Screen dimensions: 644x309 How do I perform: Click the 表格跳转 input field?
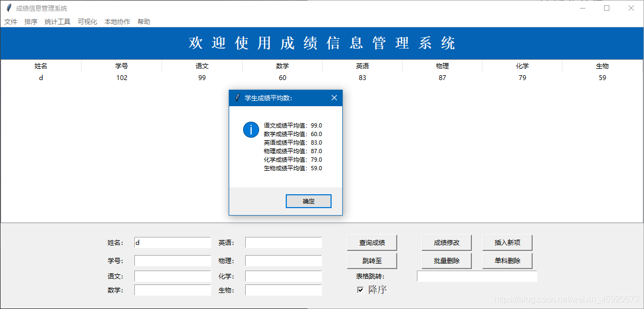(x=477, y=276)
